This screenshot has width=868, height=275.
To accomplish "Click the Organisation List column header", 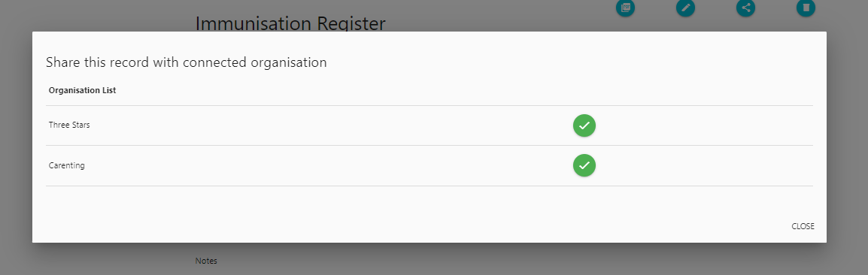I will coord(82,90).
